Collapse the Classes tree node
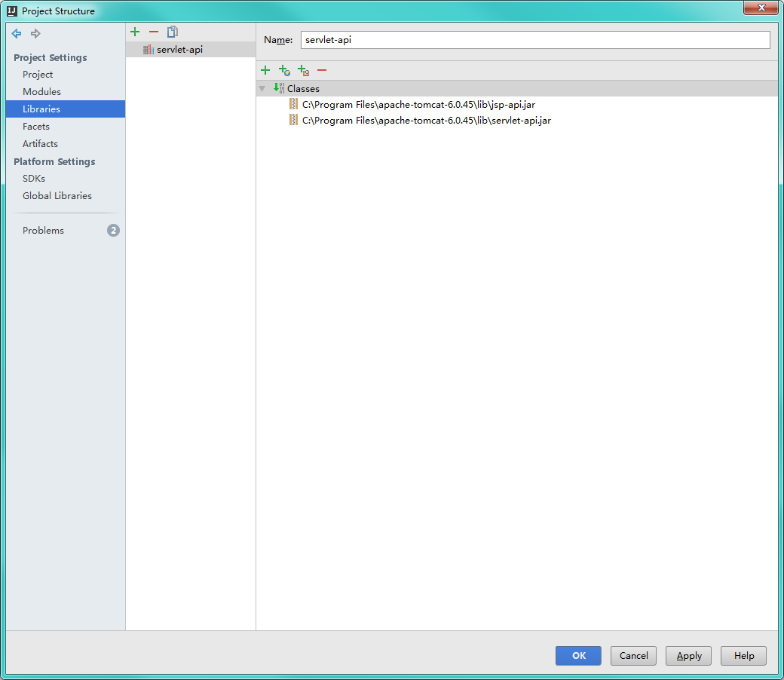 [x=262, y=88]
